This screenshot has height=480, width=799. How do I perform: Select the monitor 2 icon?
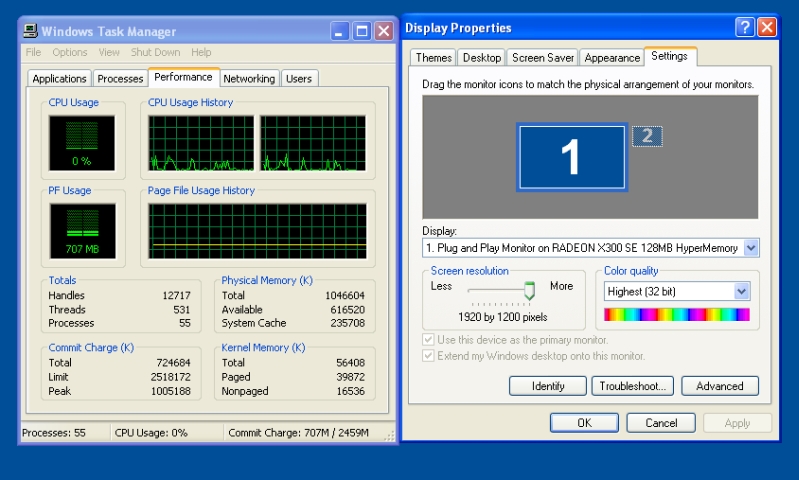[647, 136]
